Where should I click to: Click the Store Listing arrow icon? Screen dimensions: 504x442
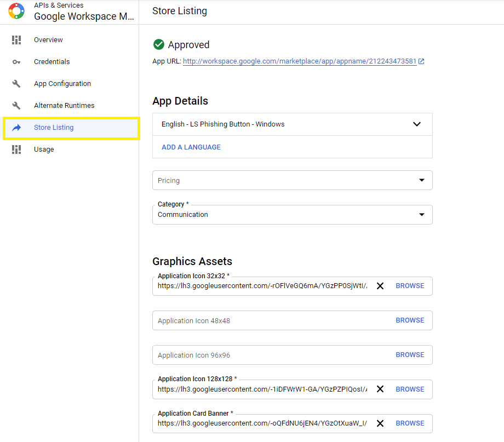coord(16,128)
